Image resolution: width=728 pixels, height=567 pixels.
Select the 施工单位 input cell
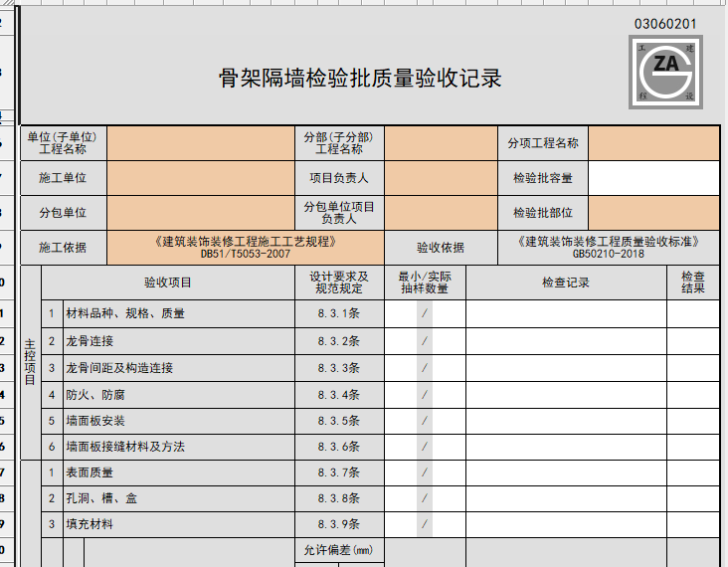[x=199, y=178]
